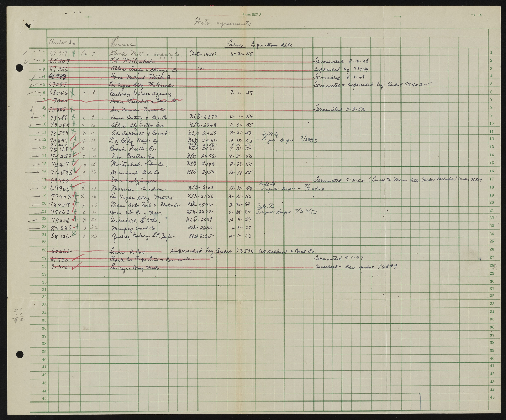
Task: Click lessee 'Las Vegas Bldg Matls' in row 19
Action: pyautogui.click(x=141, y=197)
